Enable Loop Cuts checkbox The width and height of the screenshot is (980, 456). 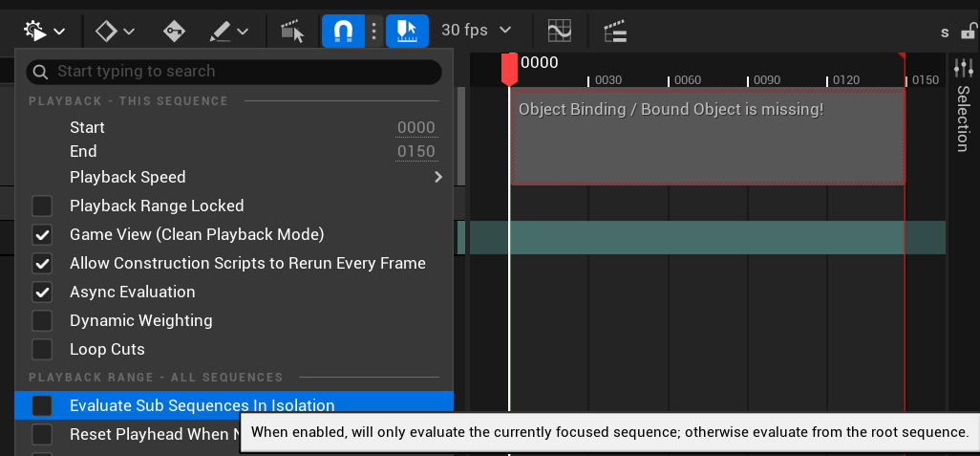[x=42, y=349]
